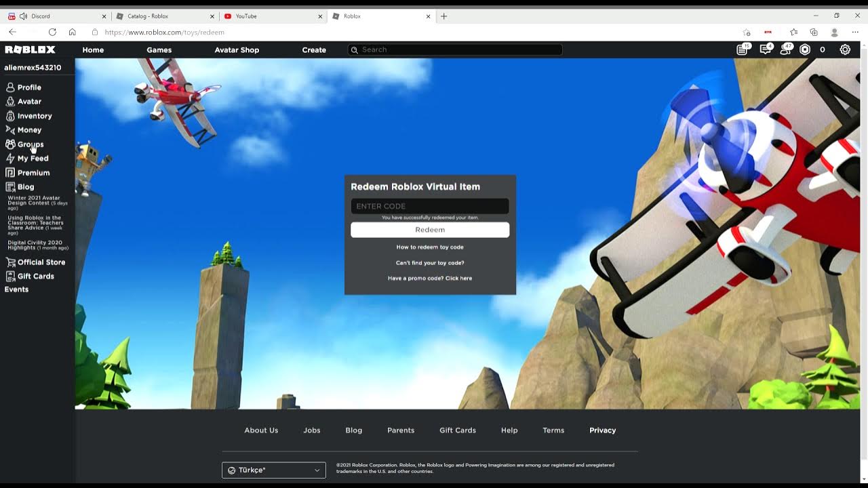Click the white Redeem button
Viewport: 868px width, 488px height.
(x=430, y=230)
